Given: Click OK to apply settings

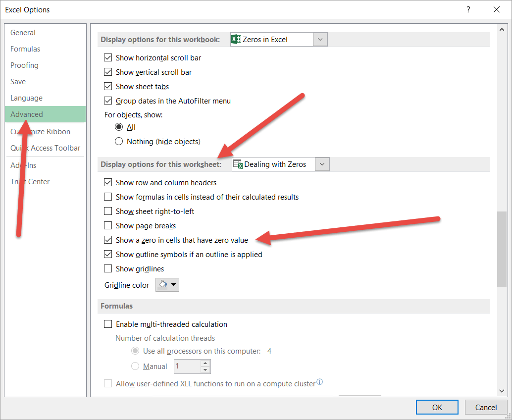Looking at the screenshot, I should 437,407.
